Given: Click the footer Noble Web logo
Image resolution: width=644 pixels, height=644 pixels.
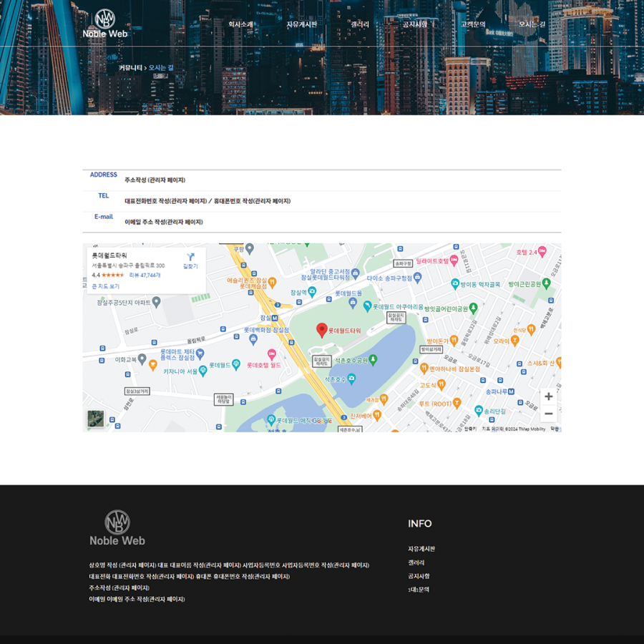Looking at the screenshot, I should click(x=117, y=527).
